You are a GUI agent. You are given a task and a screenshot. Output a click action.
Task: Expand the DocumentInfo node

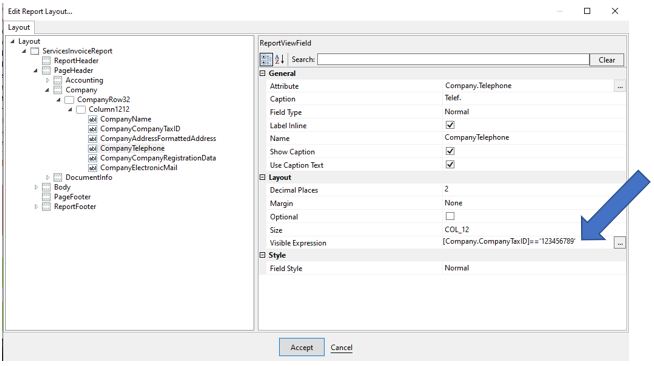pyautogui.click(x=48, y=178)
